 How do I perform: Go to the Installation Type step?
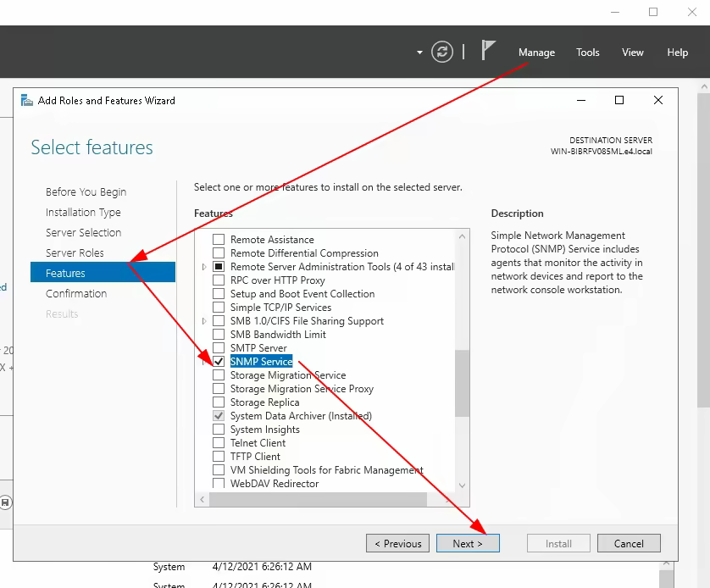pos(83,213)
